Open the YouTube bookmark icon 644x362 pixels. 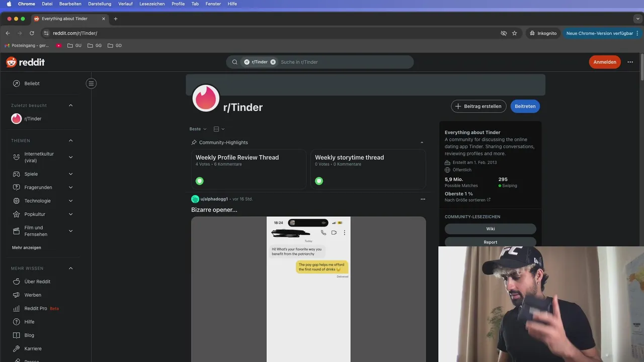coord(59,45)
